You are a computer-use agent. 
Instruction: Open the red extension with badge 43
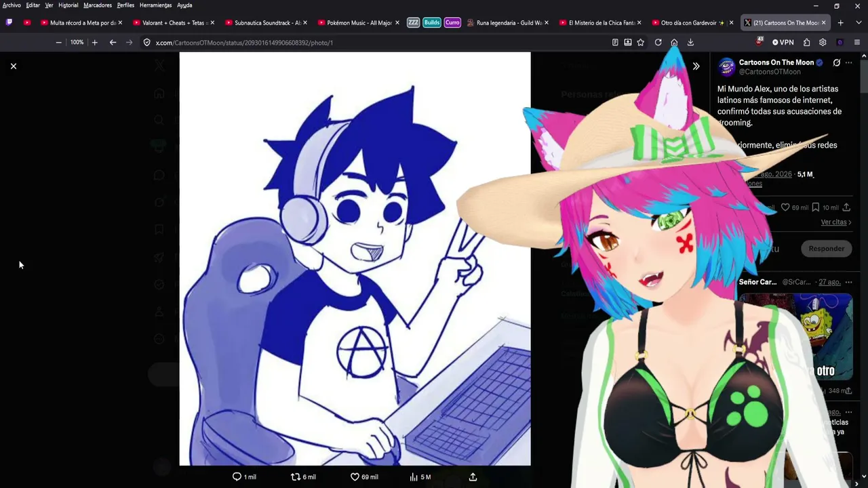click(x=760, y=42)
